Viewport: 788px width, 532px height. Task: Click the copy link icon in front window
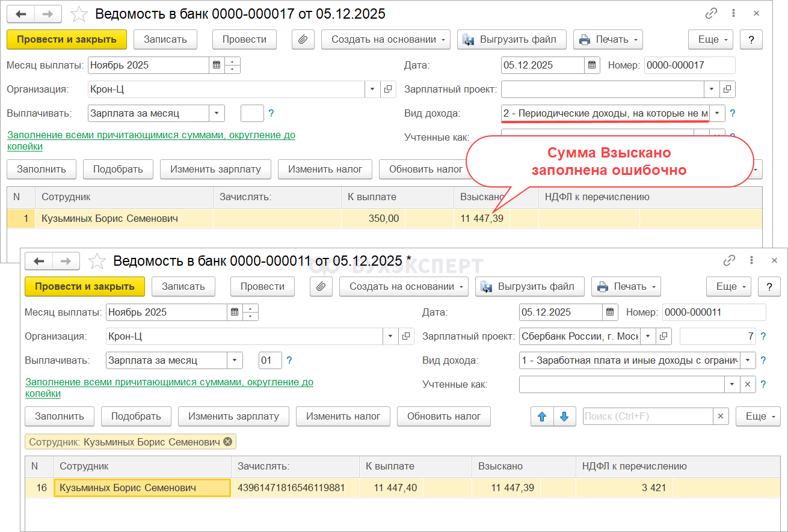coord(729,260)
